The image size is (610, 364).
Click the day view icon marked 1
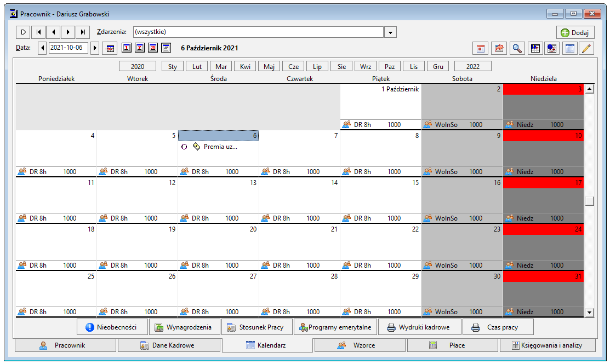[x=127, y=48]
